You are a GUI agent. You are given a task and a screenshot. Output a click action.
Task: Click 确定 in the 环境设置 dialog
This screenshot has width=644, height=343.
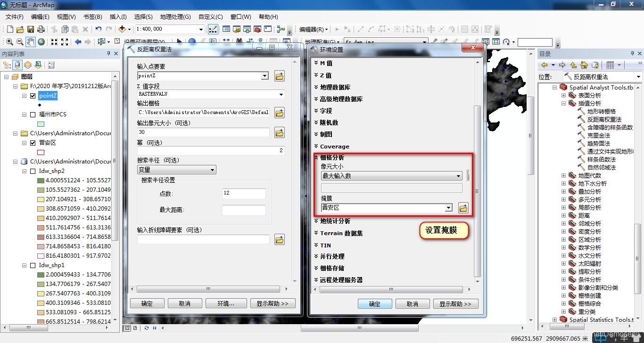pyautogui.click(x=375, y=304)
